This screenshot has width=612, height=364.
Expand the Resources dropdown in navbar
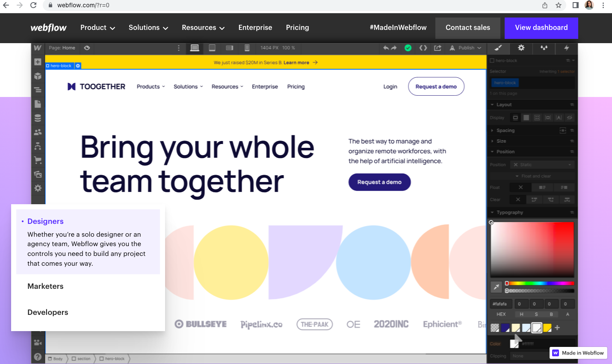pos(203,27)
